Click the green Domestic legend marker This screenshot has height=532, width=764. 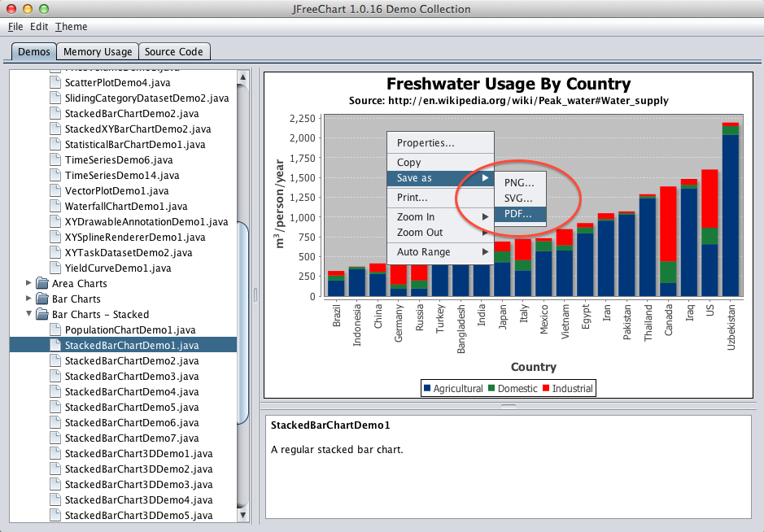[x=491, y=388]
